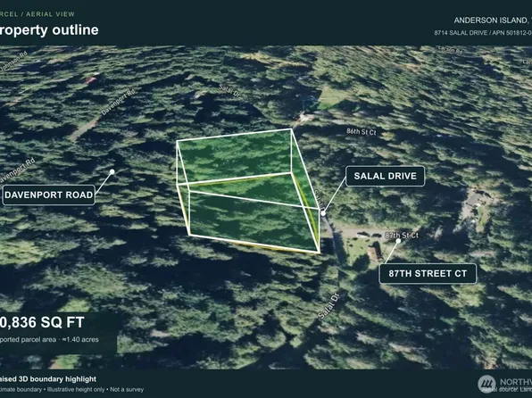
Task: Click the 'Salal Dr' label near the top
Action: 229,91
